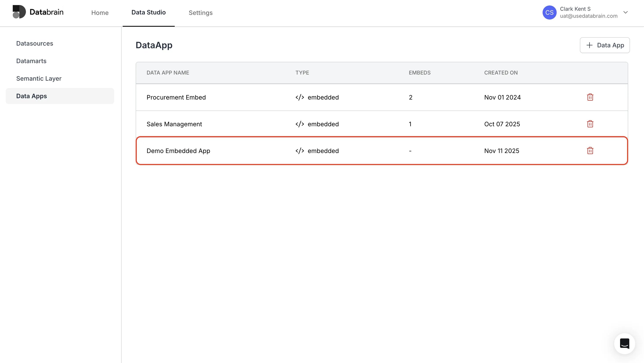Click the Clark Kent S username

[x=575, y=9]
